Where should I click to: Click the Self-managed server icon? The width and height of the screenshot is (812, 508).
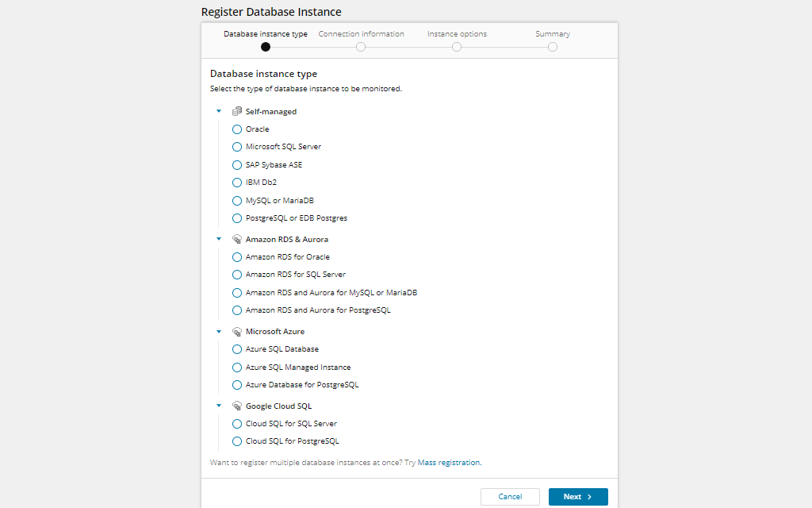236,111
